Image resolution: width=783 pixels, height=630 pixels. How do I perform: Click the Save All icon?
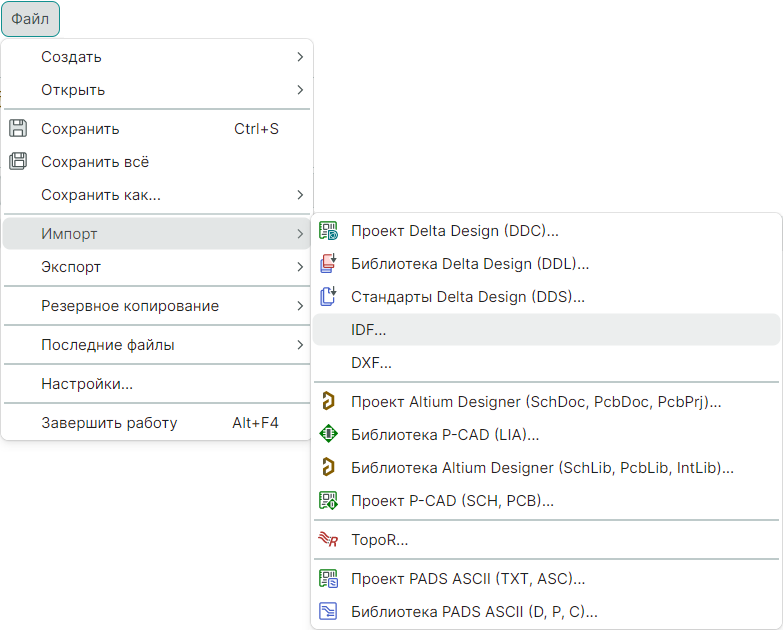(17, 161)
